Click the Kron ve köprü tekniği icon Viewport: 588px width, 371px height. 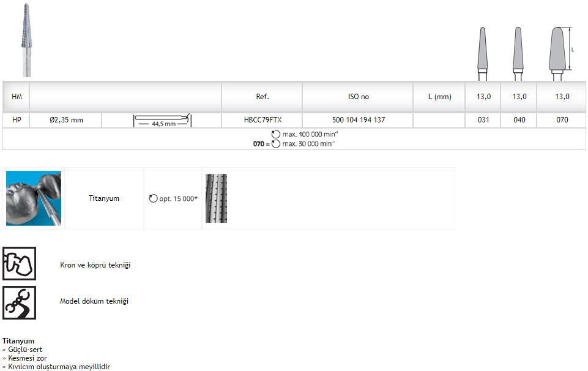[19, 264]
